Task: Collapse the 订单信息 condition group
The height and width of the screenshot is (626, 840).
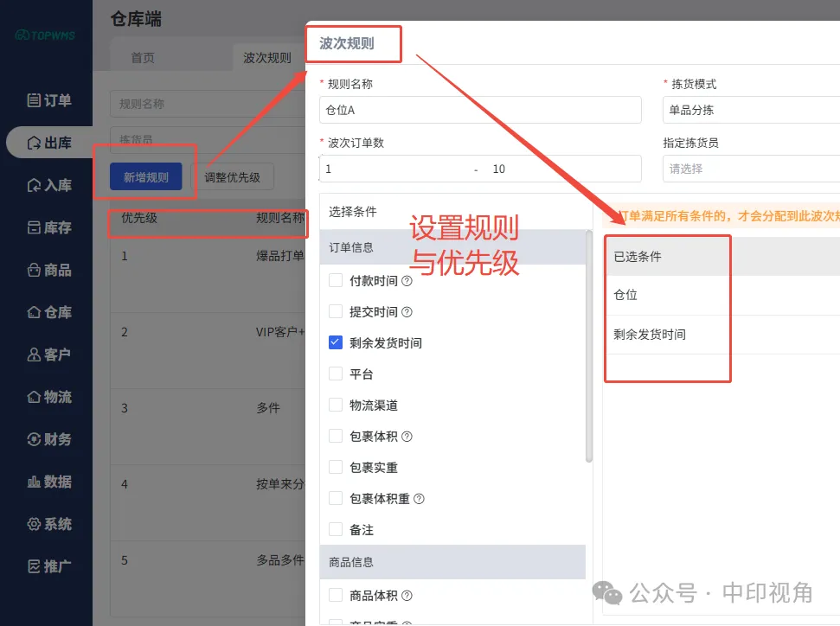Action: coord(452,247)
